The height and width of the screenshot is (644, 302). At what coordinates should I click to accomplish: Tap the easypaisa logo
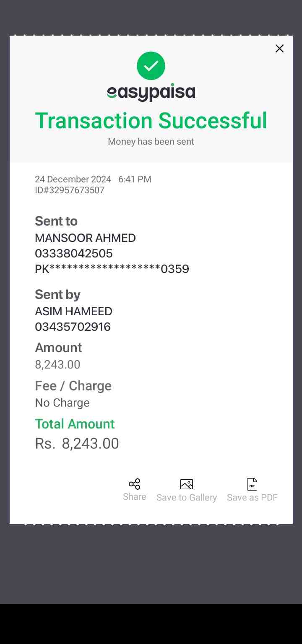point(151,93)
